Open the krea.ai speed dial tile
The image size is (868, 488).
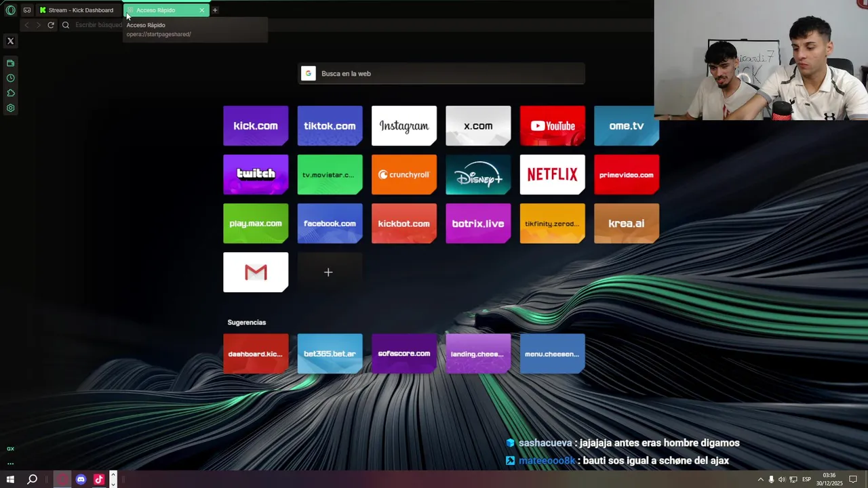point(627,223)
